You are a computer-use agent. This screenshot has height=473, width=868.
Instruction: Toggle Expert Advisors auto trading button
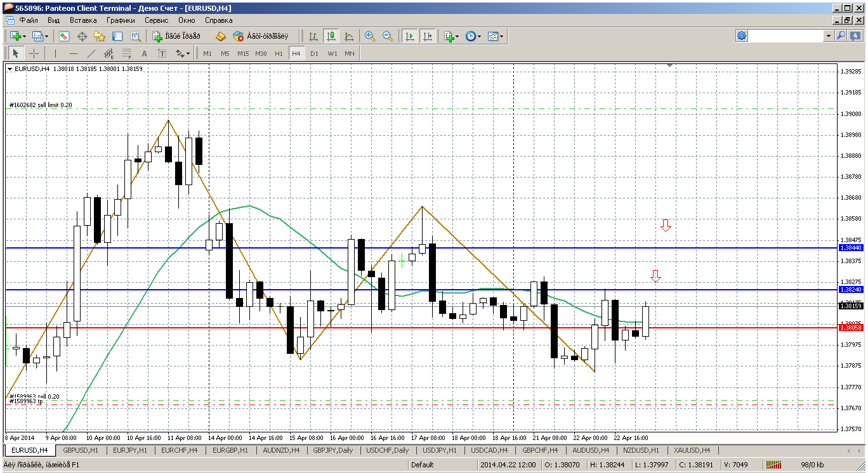tap(260, 36)
